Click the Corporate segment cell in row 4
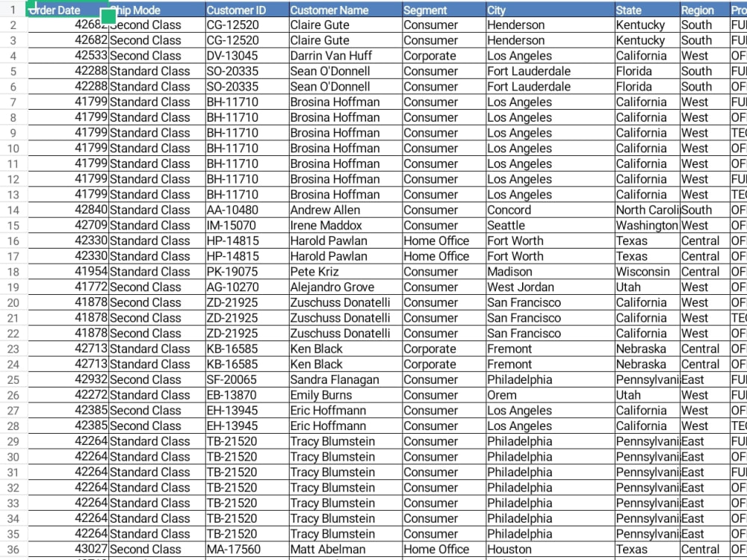The height and width of the screenshot is (560, 747). [x=444, y=56]
